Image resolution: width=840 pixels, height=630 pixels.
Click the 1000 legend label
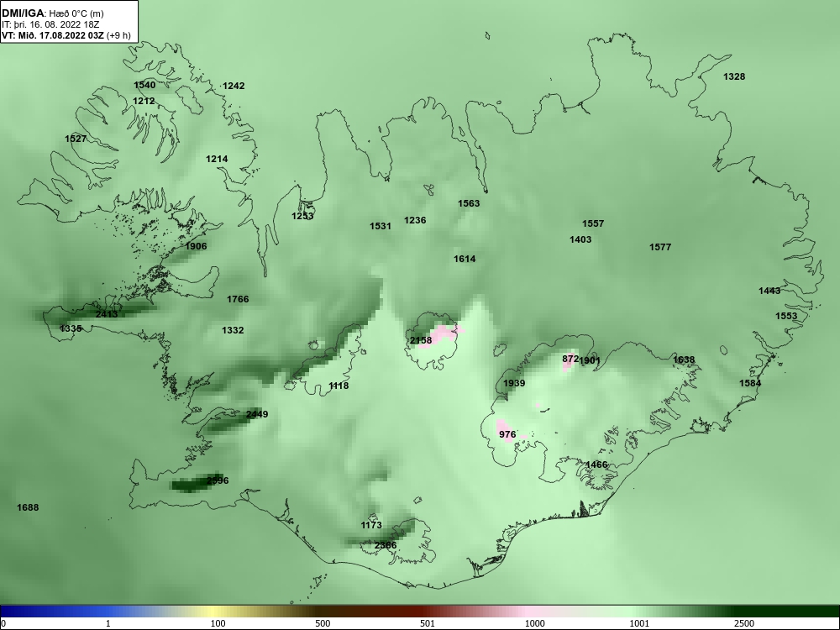point(534,623)
